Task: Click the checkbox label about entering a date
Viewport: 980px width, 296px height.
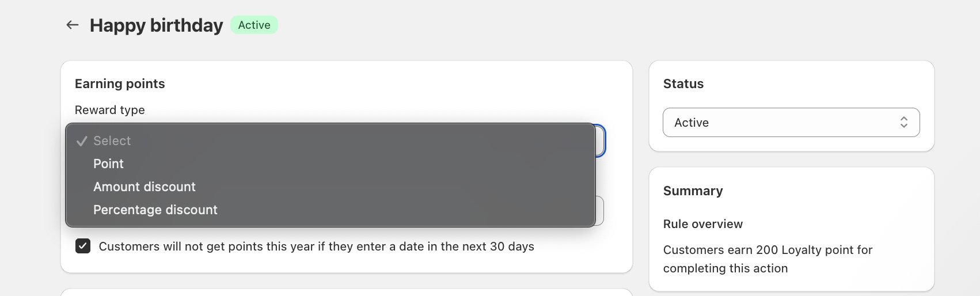Action: 316,246
